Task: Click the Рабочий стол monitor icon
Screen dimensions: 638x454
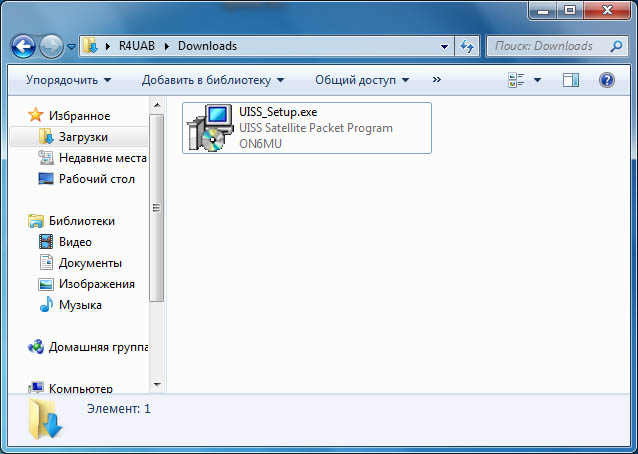Action: click(x=46, y=179)
